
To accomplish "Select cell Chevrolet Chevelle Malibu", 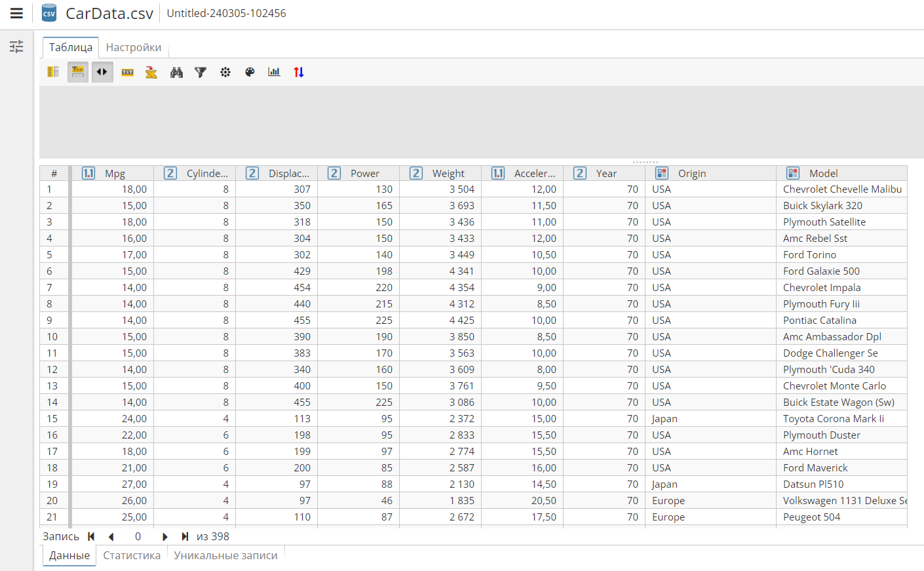I will (x=842, y=189).
